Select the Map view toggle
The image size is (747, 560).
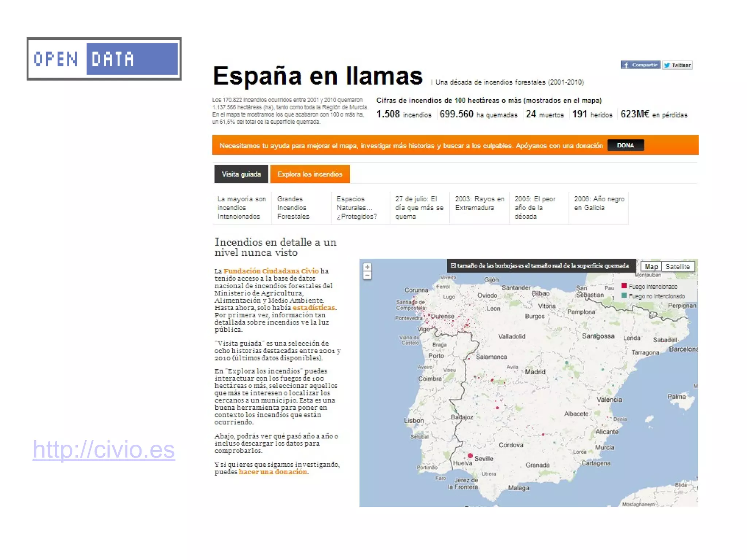pyautogui.click(x=651, y=267)
